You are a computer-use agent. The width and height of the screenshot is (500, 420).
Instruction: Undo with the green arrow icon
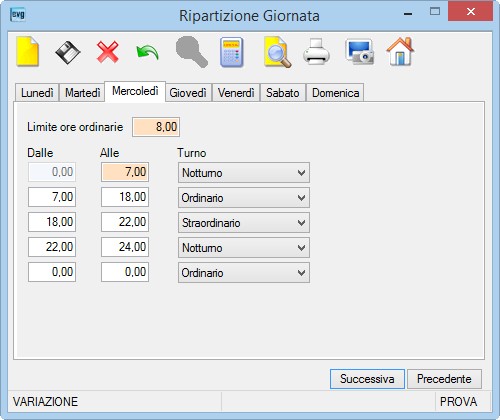click(147, 53)
